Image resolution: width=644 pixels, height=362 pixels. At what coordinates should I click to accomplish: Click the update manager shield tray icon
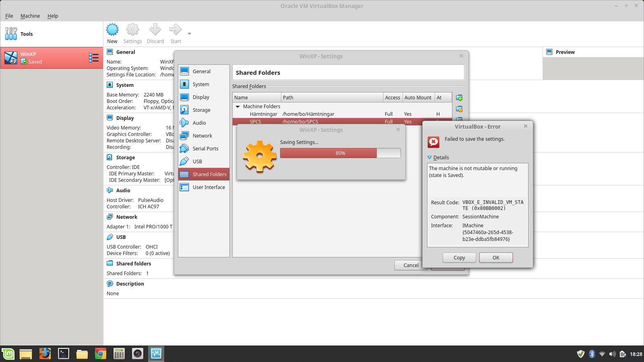[x=580, y=354]
